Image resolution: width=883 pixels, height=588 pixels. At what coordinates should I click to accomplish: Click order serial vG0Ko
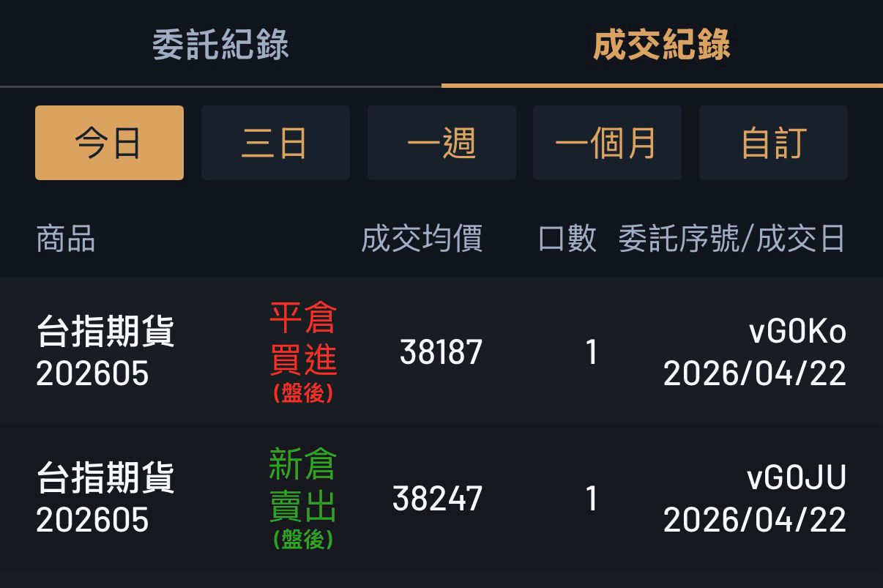[797, 332]
